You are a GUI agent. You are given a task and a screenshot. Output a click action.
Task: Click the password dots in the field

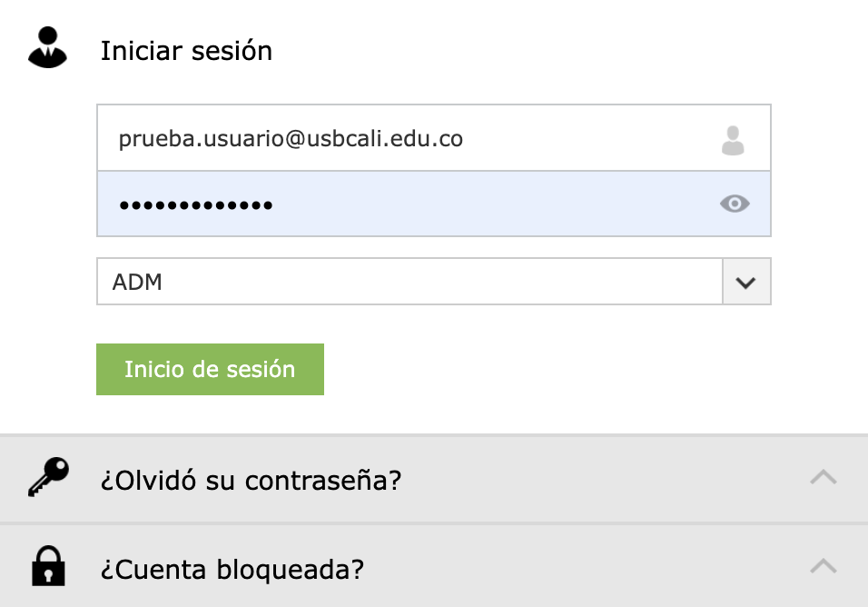(196, 204)
